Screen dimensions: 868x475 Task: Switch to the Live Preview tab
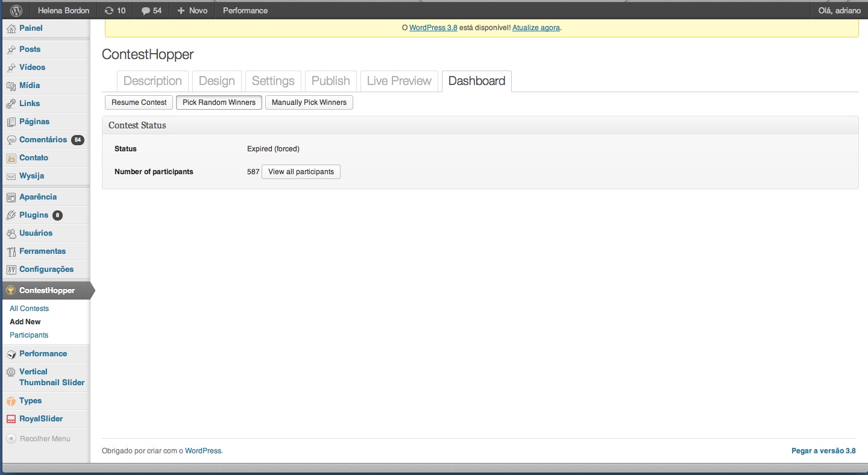(x=399, y=81)
